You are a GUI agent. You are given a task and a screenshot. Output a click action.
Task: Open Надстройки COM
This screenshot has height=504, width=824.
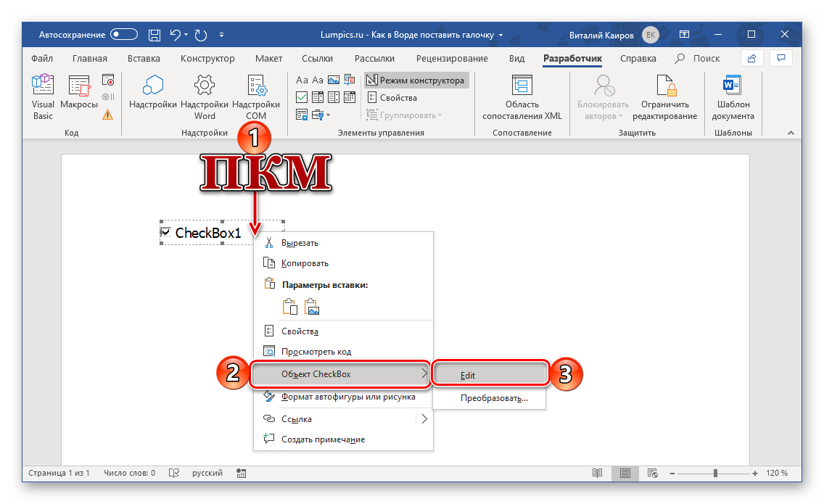(x=256, y=97)
